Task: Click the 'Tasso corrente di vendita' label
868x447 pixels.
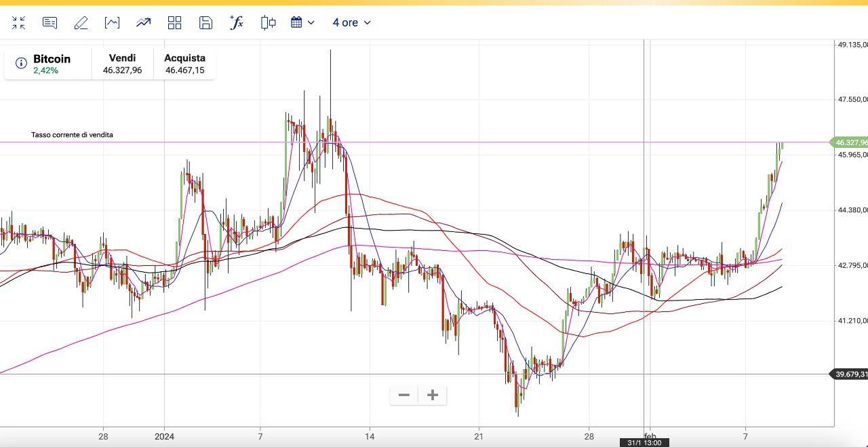Action: (72, 135)
